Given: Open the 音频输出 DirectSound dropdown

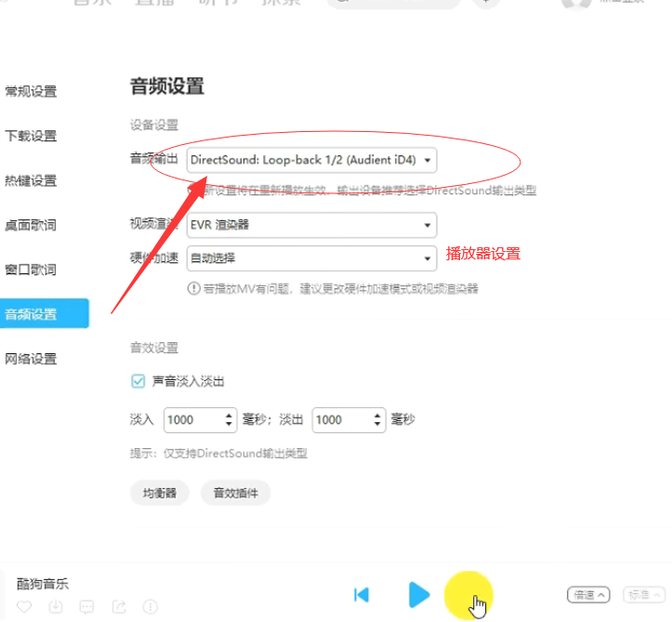Looking at the screenshot, I should click(311, 160).
